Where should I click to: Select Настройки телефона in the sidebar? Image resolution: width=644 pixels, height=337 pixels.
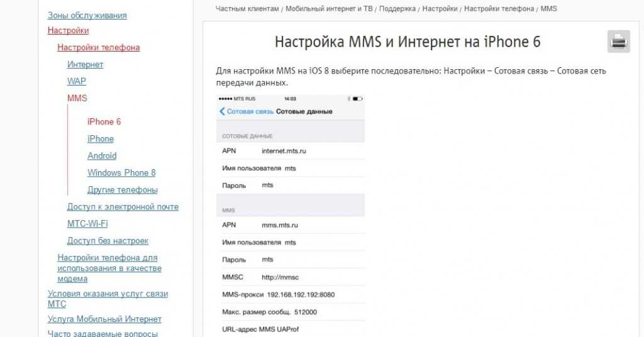[x=99, y=47]
